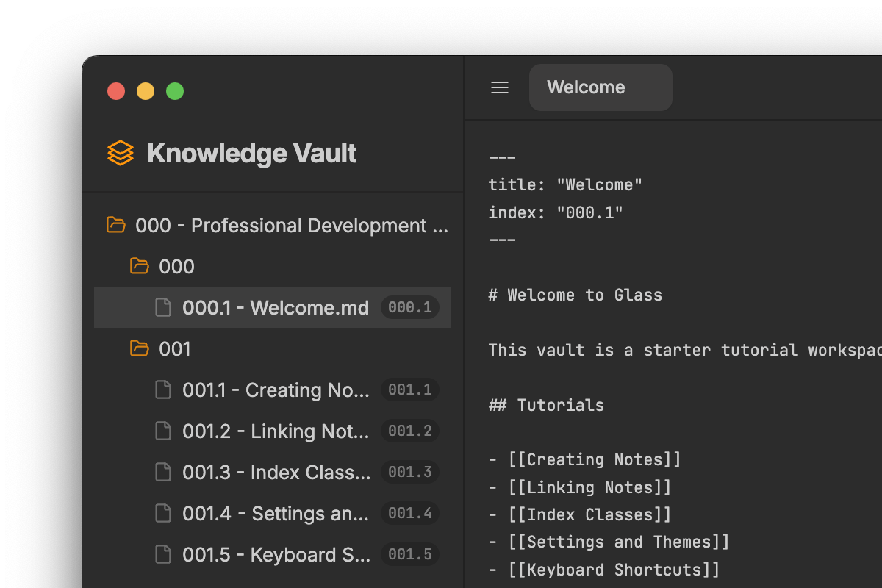Open the 001.5 - Keyboard Shortcuts file
This screenshot has height=588, width=882.
tap(273, 554)
